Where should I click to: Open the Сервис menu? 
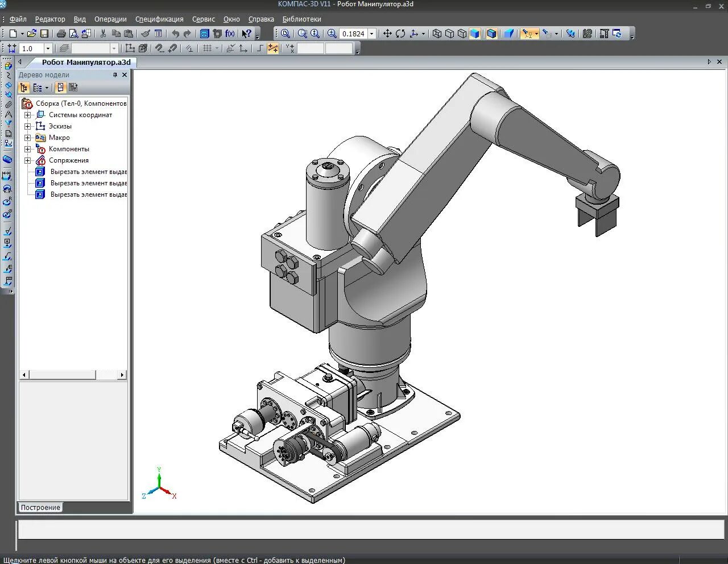tap(204, 19)
